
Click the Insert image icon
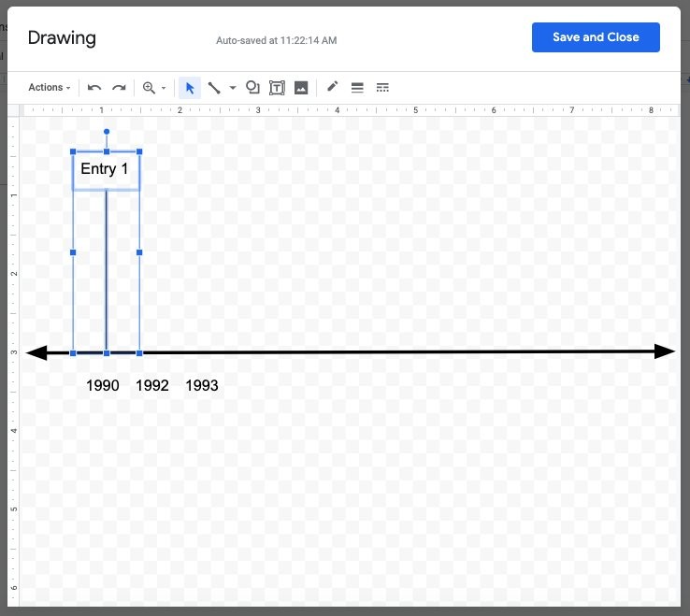tap(301, 88)
